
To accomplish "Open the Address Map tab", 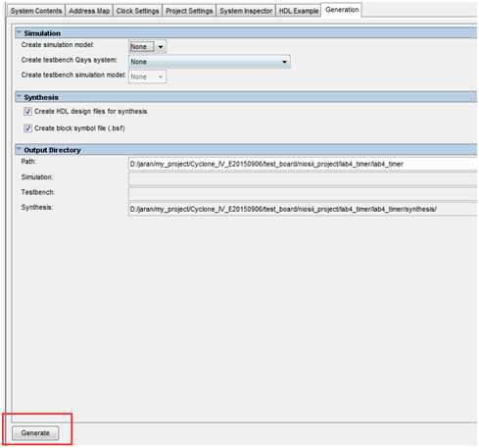I will coord(89,11).
